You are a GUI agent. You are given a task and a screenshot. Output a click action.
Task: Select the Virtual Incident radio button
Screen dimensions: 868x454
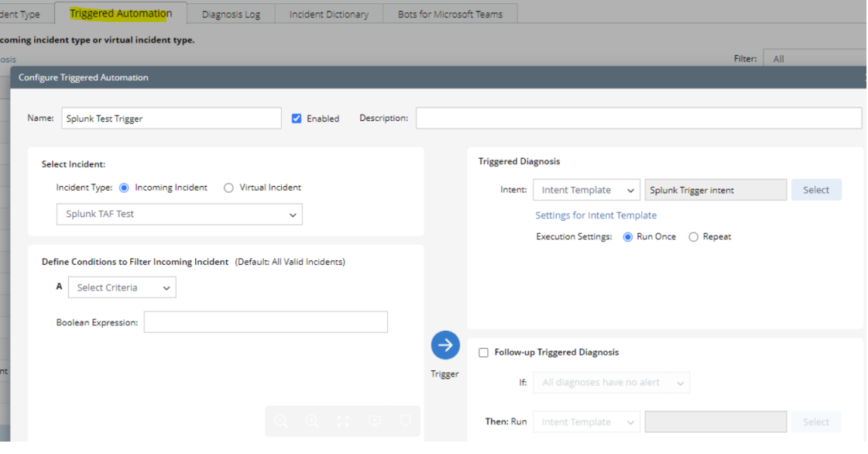point(228,187)
